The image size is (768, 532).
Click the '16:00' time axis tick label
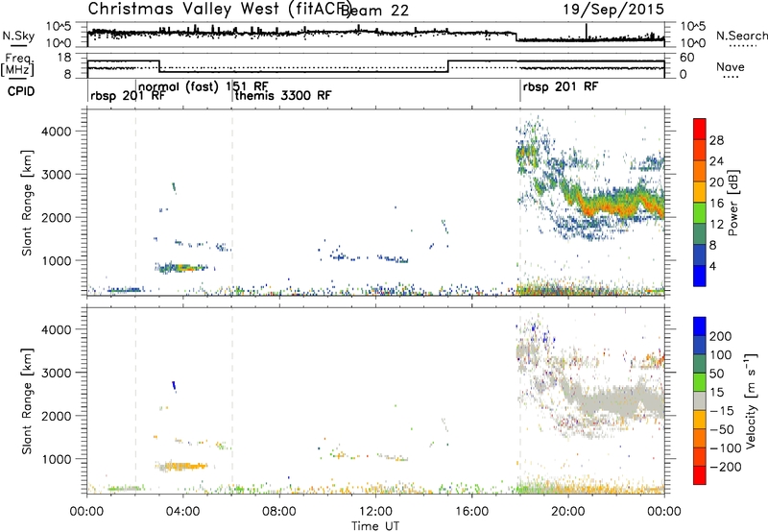click(x=471, y=512)
